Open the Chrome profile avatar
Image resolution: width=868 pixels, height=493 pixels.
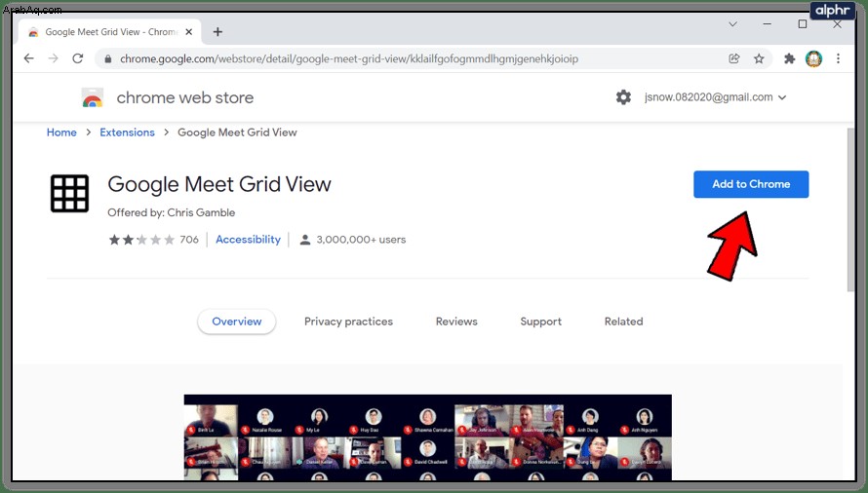(813, 58)
